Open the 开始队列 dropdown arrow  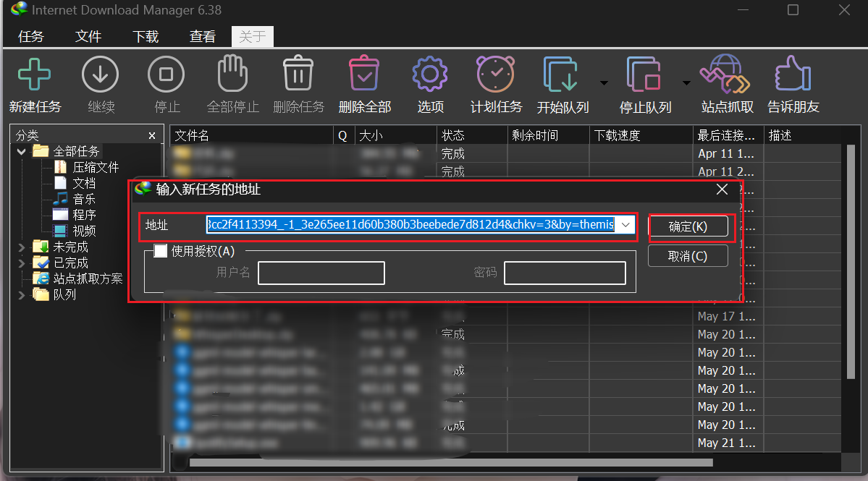604,83
